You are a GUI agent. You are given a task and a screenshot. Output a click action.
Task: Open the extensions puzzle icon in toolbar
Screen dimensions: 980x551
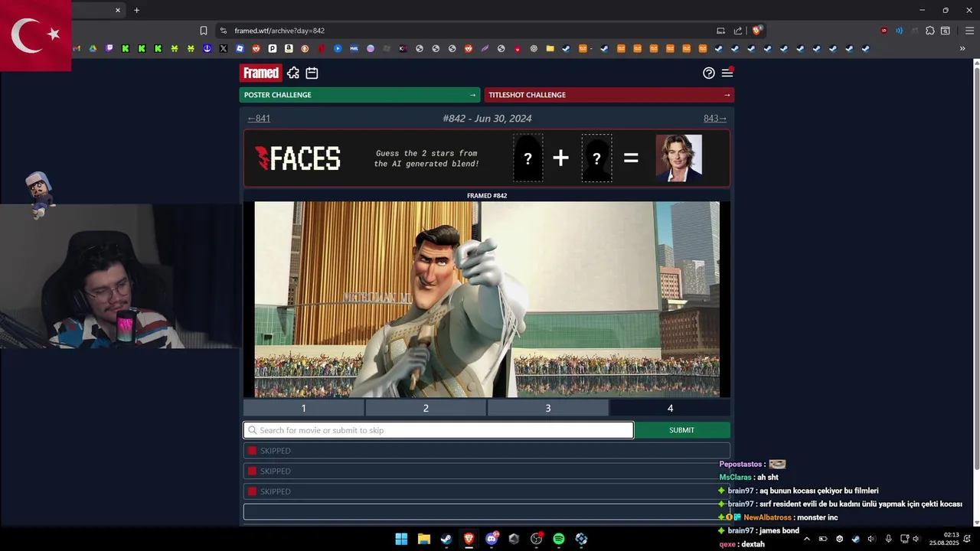coord(929,31)
